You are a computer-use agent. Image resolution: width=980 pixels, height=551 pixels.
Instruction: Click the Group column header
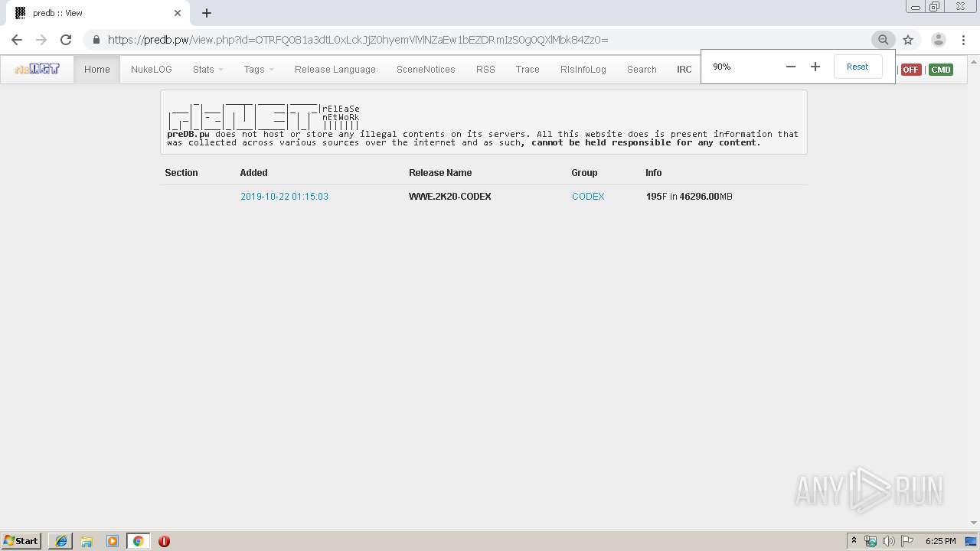584,173
